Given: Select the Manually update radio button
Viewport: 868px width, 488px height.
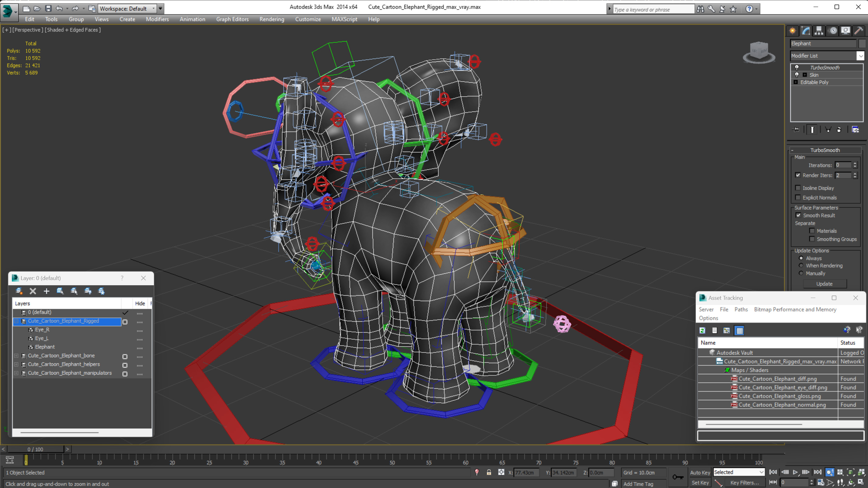Looking at the screenshot, I should pyautogui.click(x=801, y=273).
